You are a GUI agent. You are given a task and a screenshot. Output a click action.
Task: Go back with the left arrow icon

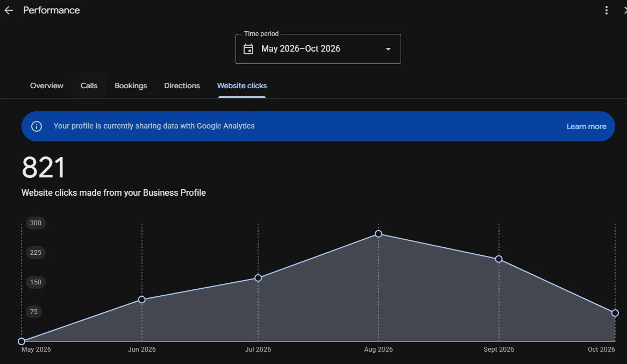pyautogui.click(x=9, y=10)
